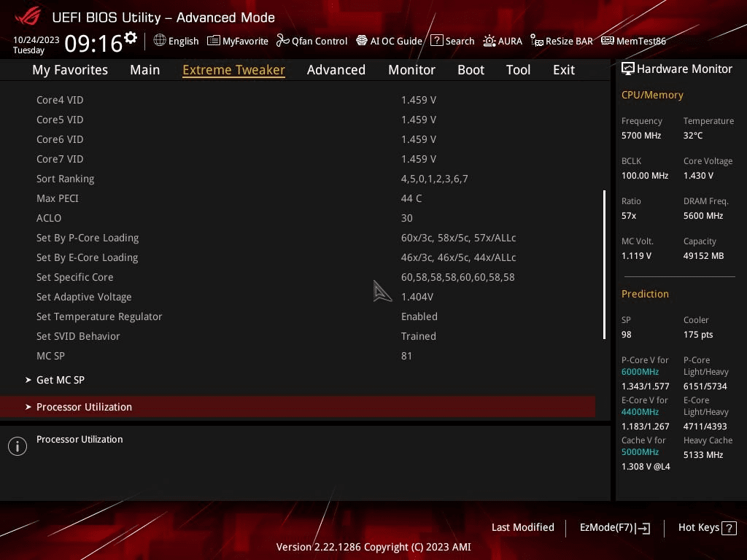Select the Core7 VID row
747x560 pixels.
pos(298,159)
